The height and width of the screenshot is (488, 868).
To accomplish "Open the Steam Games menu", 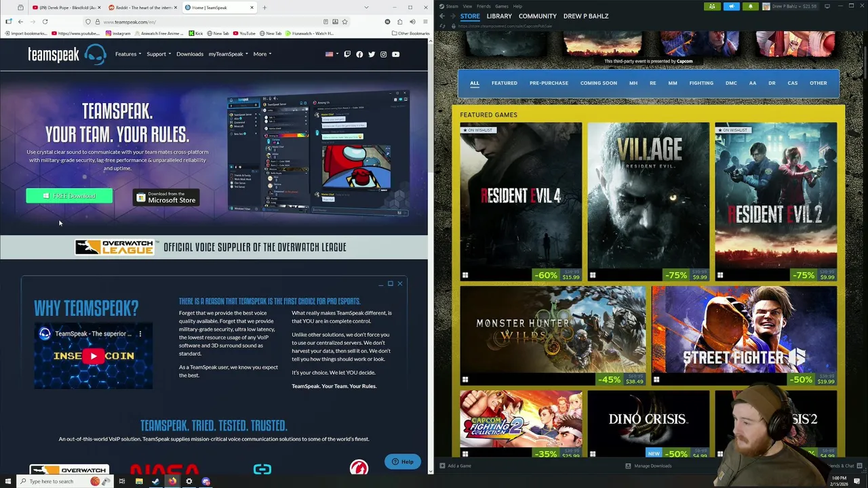I will pos(502,6).
